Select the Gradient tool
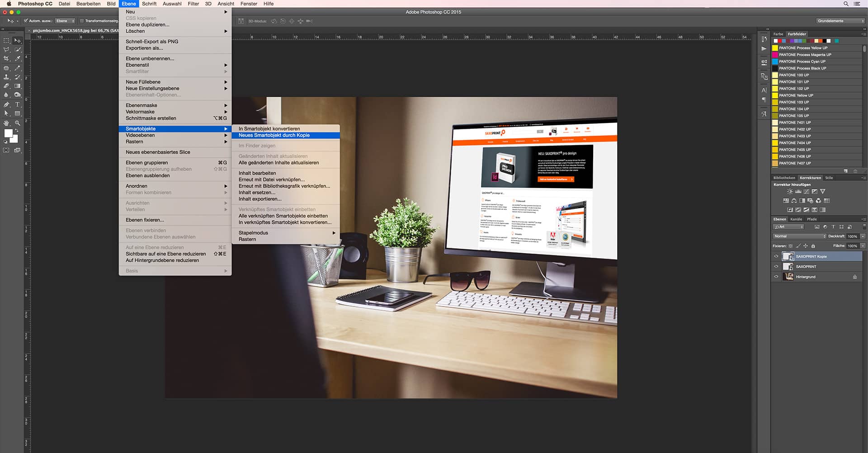This screenshot has height=453, width=868. click(17, 85)
